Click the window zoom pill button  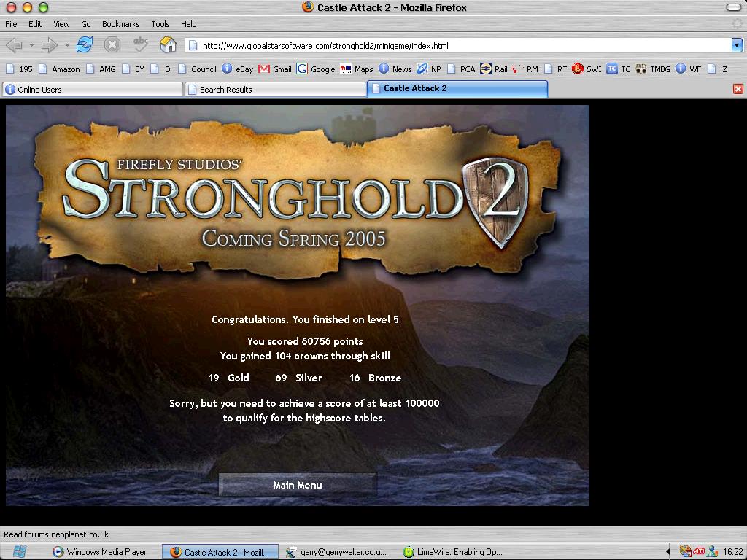734,7
